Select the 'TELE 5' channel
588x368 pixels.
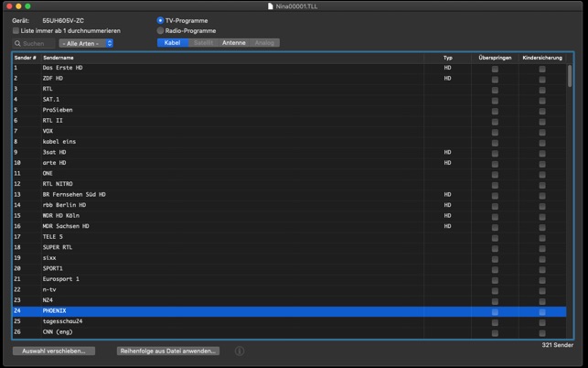(289, 237)
